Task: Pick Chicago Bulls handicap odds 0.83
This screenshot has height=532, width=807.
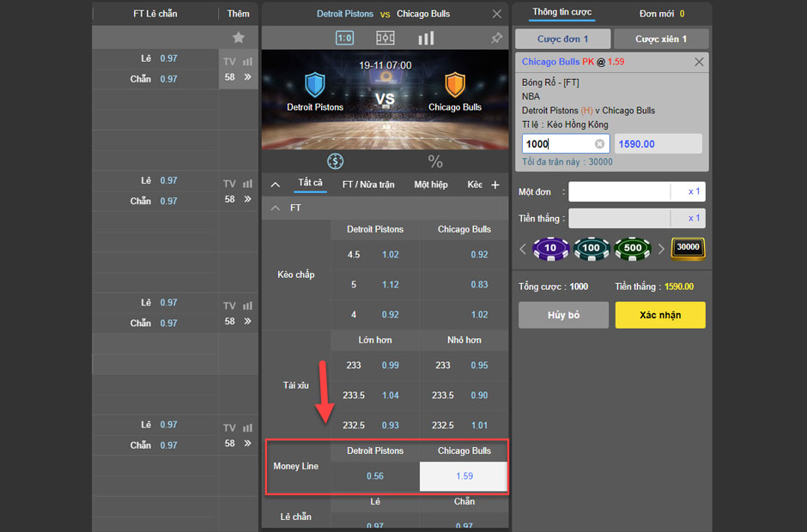Action: coord(479,285)
